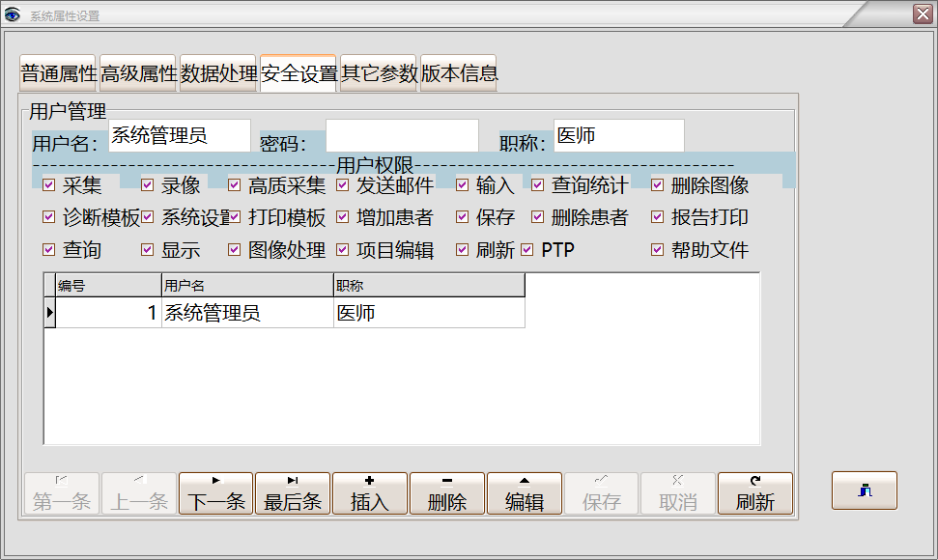The image size is (938, 560).
Task: Click the exit door icon button
Action: pyautogui.click(x=864, y=490)
